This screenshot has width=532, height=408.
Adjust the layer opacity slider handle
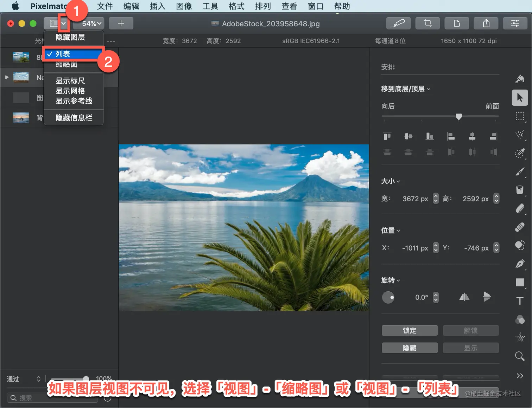click(86, 379)
